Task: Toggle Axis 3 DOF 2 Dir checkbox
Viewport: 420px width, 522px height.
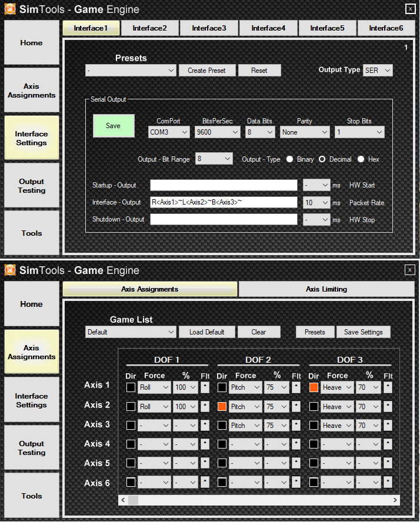Action: point(222,426)
